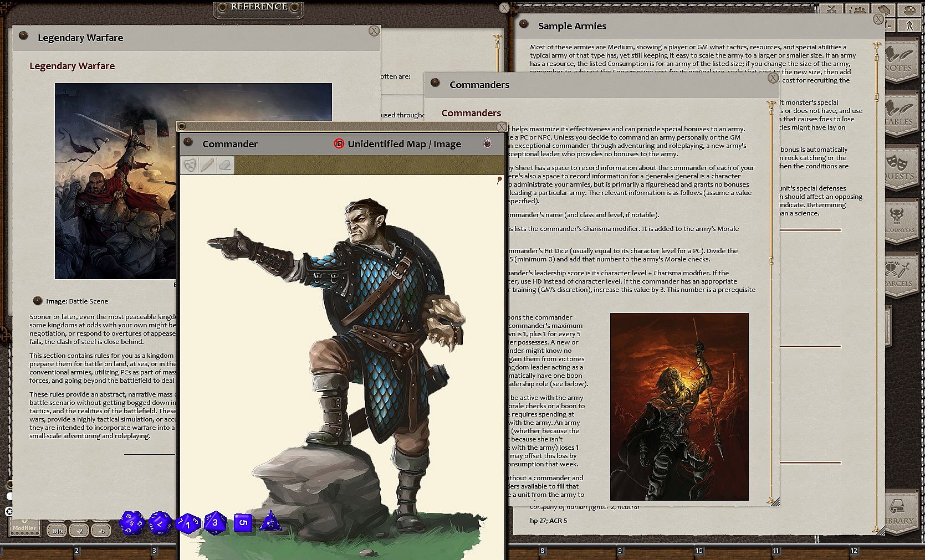Close the Legendary Warfare window
925x560 pixels.
pos(374,31)
